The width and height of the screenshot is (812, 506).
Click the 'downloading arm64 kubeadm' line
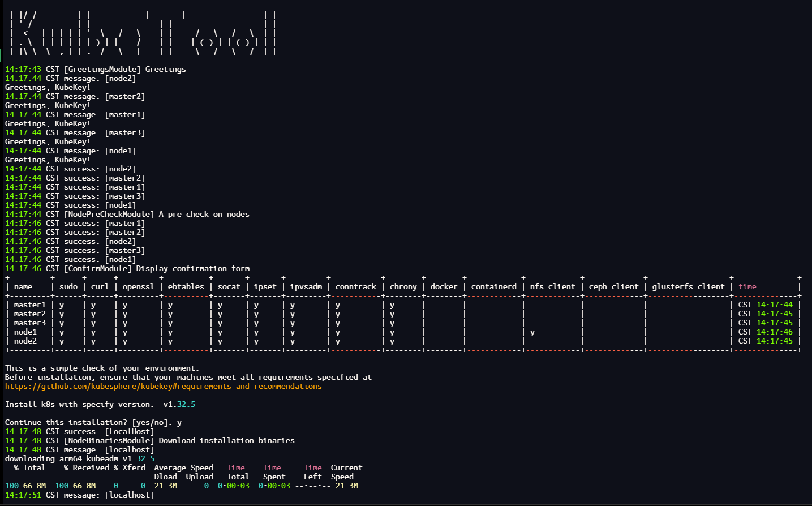89,458
